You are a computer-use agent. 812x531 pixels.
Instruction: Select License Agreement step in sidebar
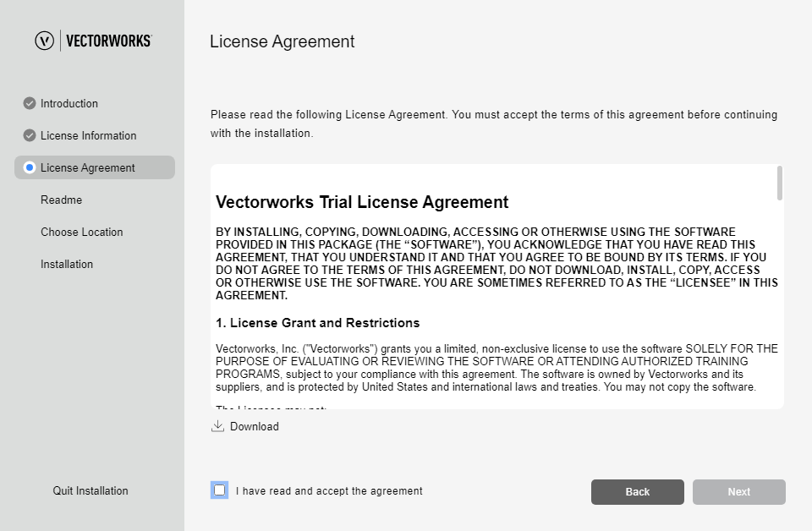(x=88, y=167)
